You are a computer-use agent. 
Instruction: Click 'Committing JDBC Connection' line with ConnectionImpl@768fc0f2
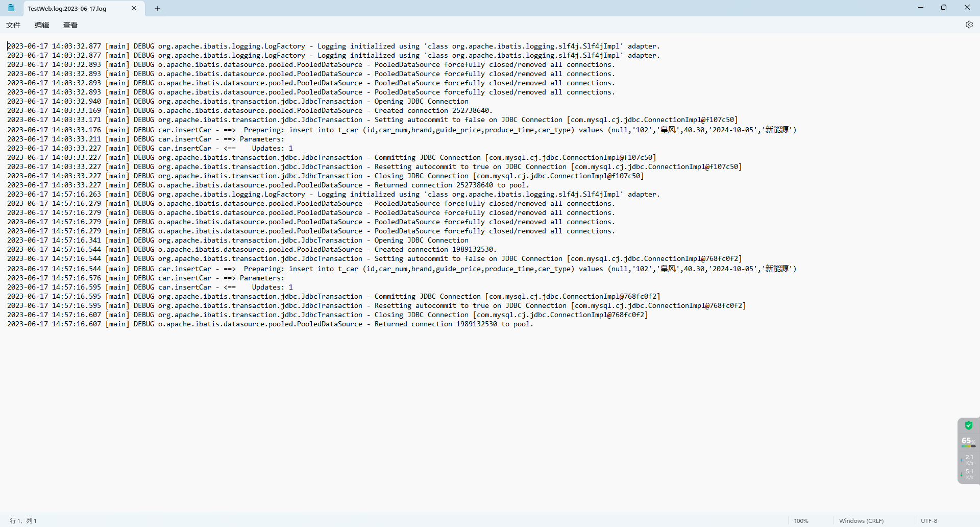(x=517, y=297)
